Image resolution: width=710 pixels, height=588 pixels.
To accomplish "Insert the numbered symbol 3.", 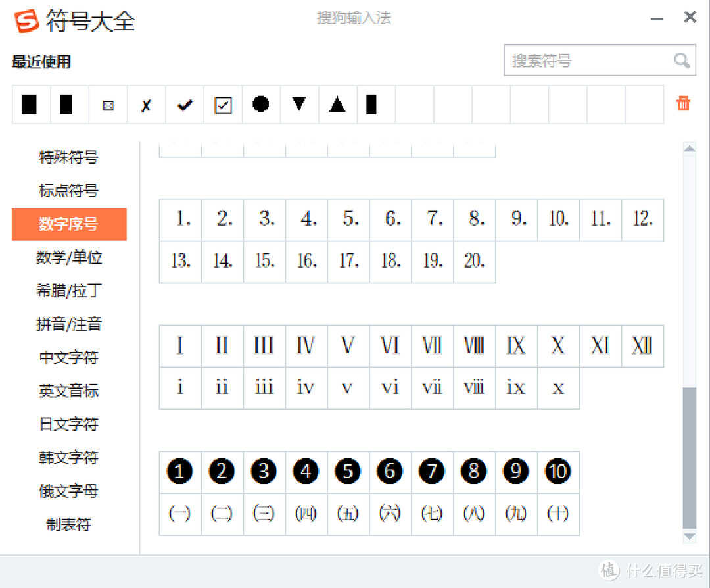I will point(264,220).
